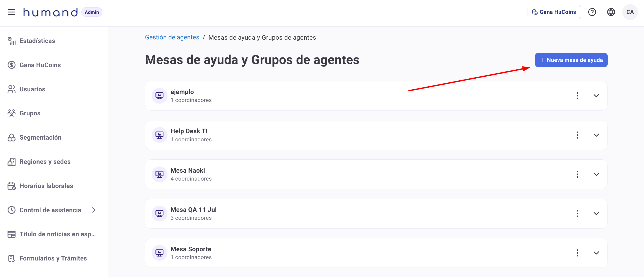
Task: Click the Horarios laborales calendar icon
Action: pos(11,186)
